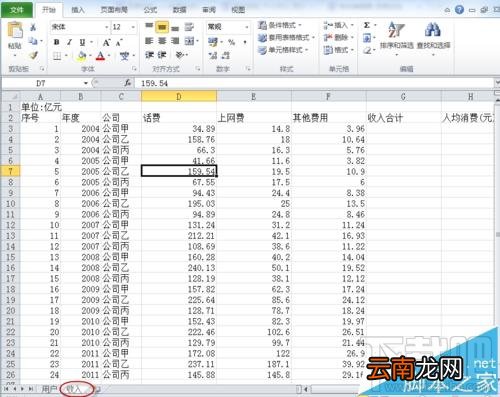Open the font name dropdown
The image size is (500, 397).
[x=106, y=27]
